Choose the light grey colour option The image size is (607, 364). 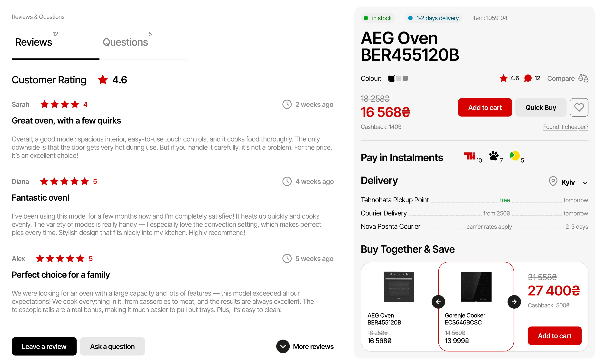pos(399,78)
